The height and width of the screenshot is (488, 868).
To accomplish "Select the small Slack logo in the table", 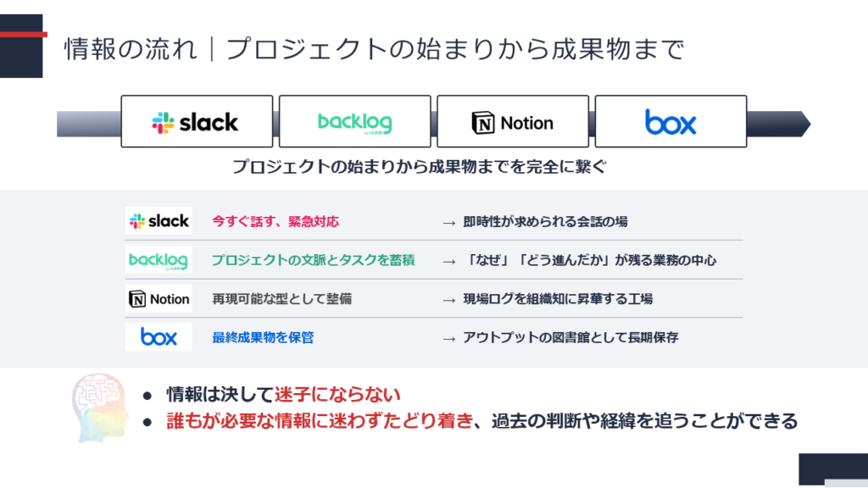I will pos(159,221).
